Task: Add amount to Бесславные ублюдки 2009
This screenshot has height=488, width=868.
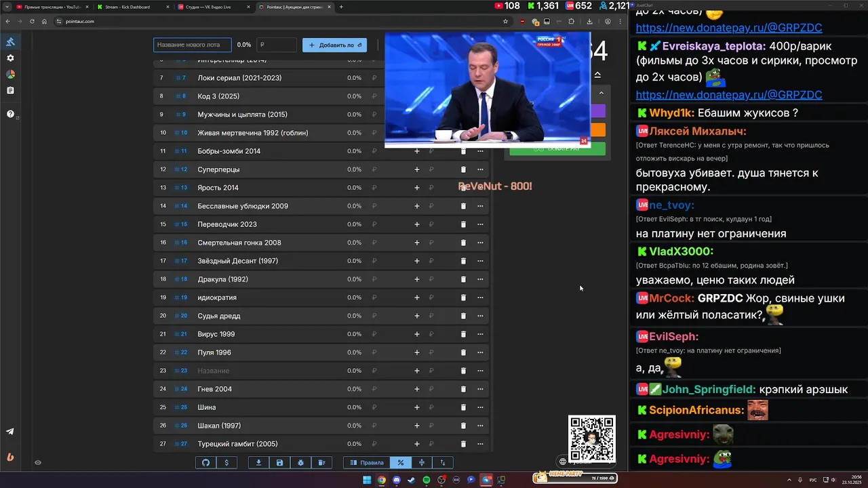Action: (417, 206)
